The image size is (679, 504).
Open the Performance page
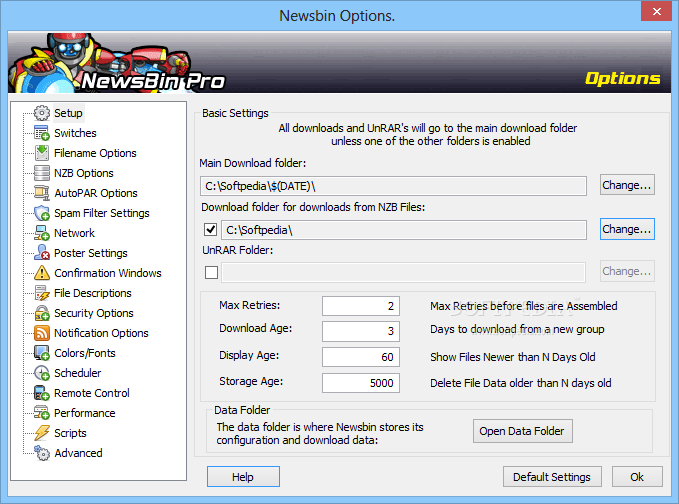85,413
